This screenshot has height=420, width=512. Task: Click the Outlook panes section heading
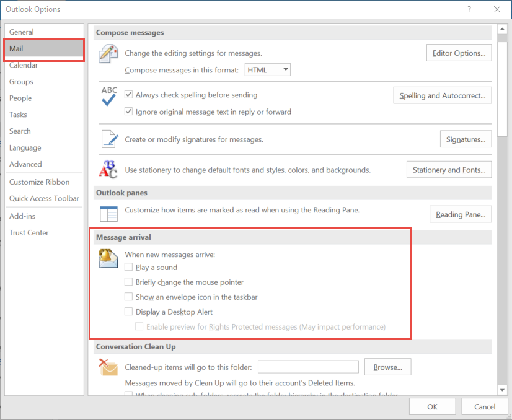(x=121, y=193)
